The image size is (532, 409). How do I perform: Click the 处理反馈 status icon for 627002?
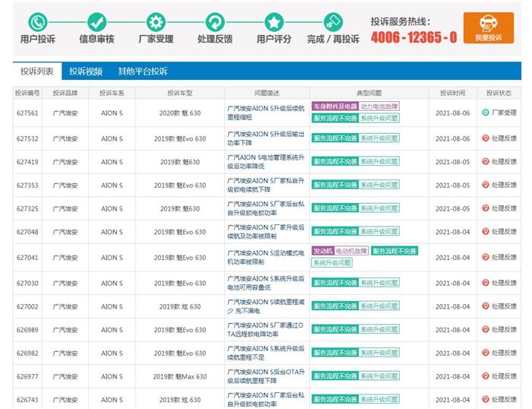486,306
